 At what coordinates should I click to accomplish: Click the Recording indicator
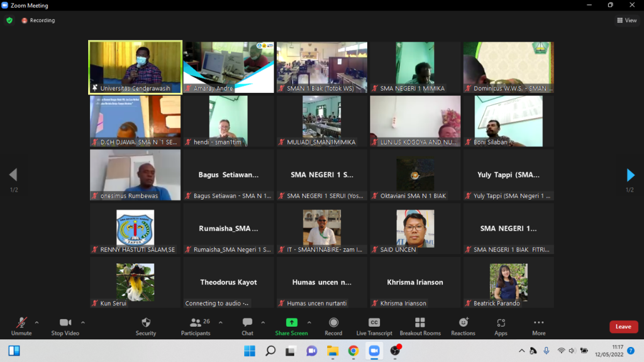[x=38, y=20]
